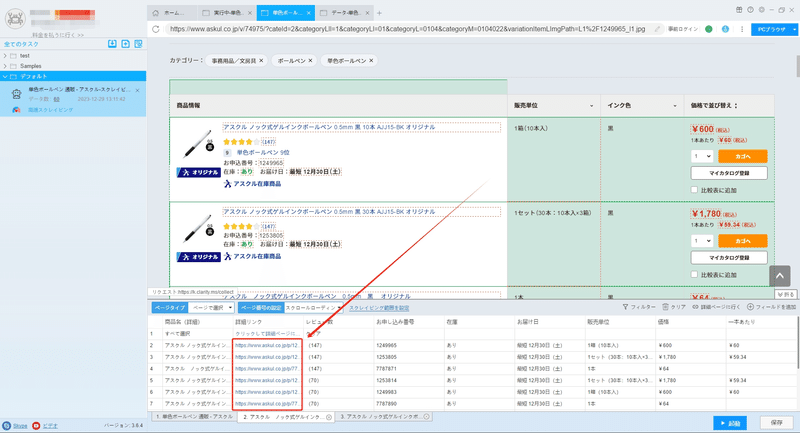The width and height of the screenshot is (800, 433).
Task: Close the 実行中 tab
Action: coord(249,13)
